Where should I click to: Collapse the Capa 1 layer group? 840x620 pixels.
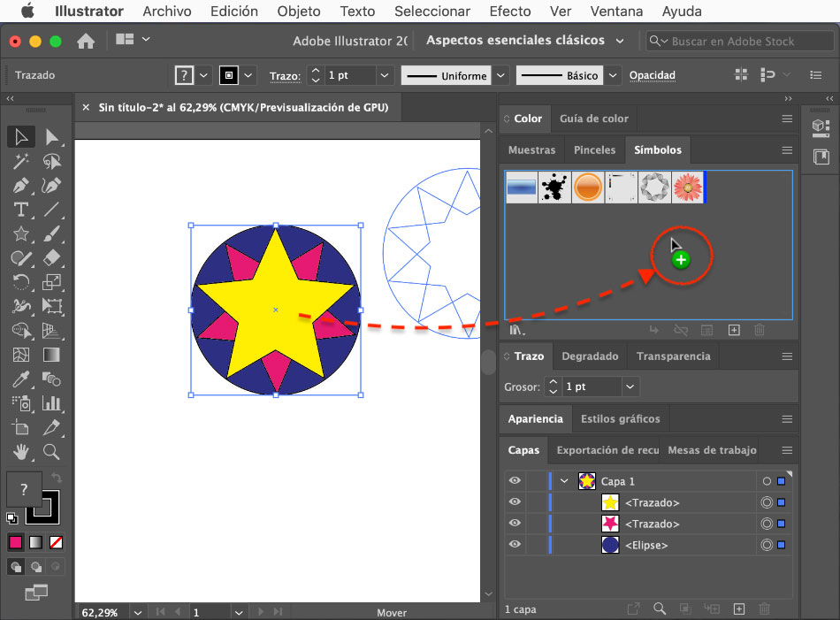coord(564,481)
